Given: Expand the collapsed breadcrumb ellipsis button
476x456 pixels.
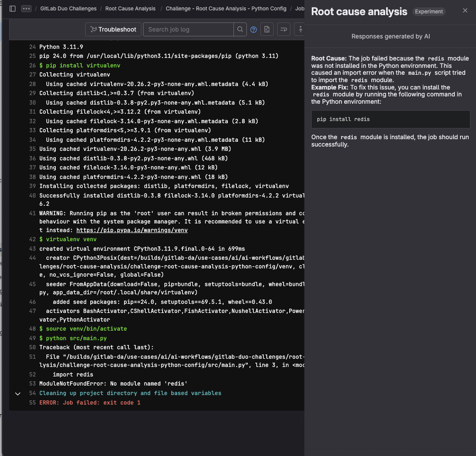Looking at the screenshot, I should [26, 9].
